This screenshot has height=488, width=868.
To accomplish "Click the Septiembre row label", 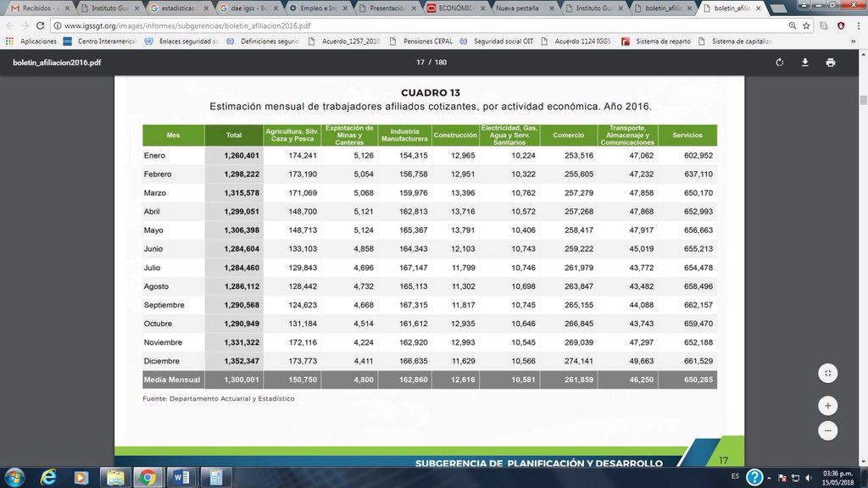I will (x=164, y=305).
